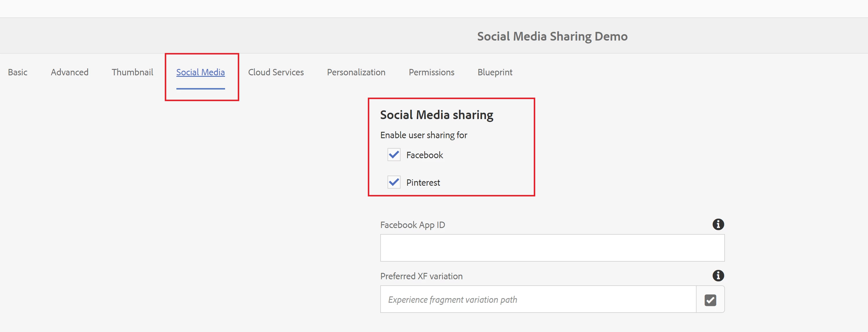Open the experience fragment path picker button

click(710, 300)
